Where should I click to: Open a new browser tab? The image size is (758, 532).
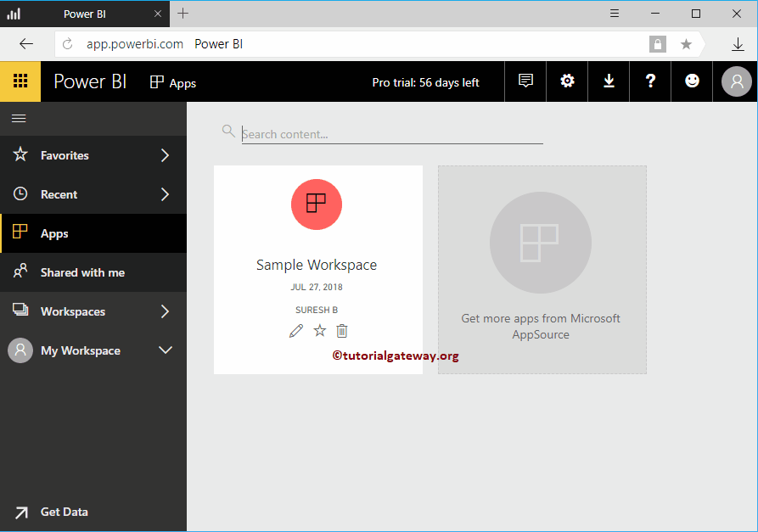(182, 14)
